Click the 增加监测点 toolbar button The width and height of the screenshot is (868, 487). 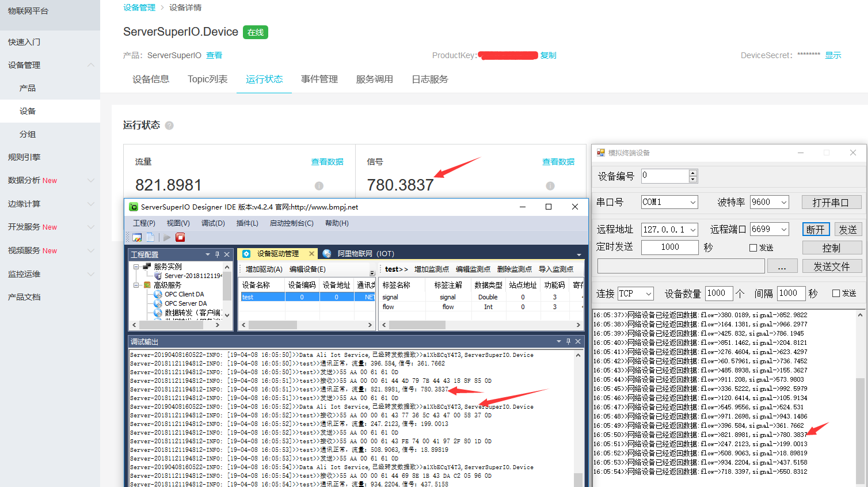tap(432, 269)
